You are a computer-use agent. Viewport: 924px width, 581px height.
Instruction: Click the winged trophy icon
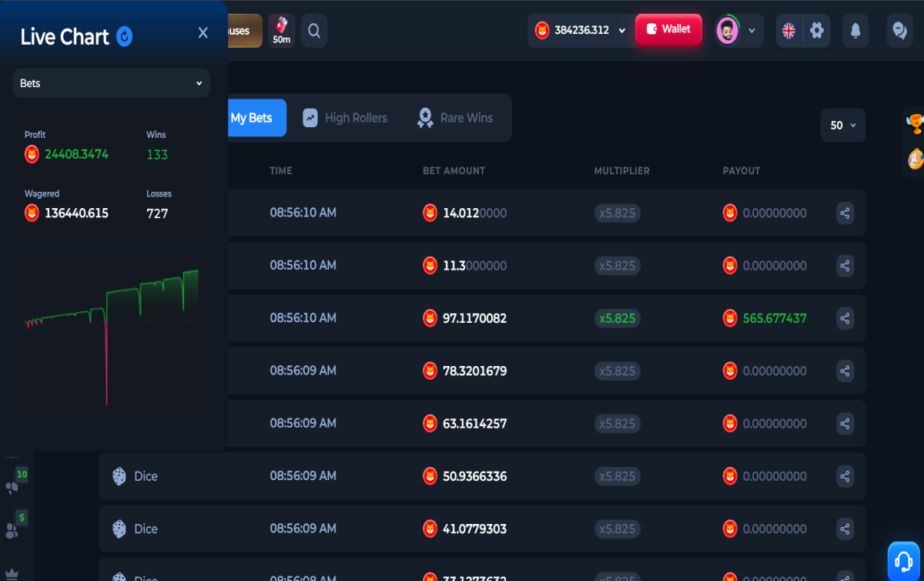[x=916, y=123]
